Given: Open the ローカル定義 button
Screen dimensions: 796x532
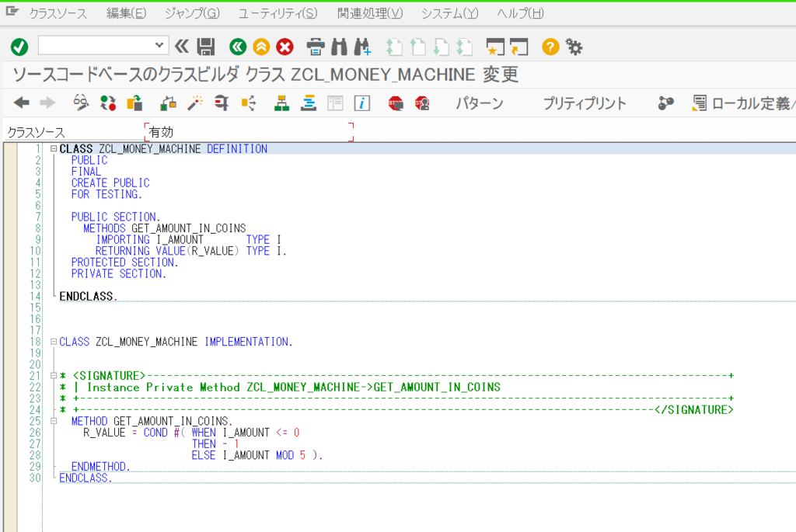Looking at the screenshot, I should (743, 103).
